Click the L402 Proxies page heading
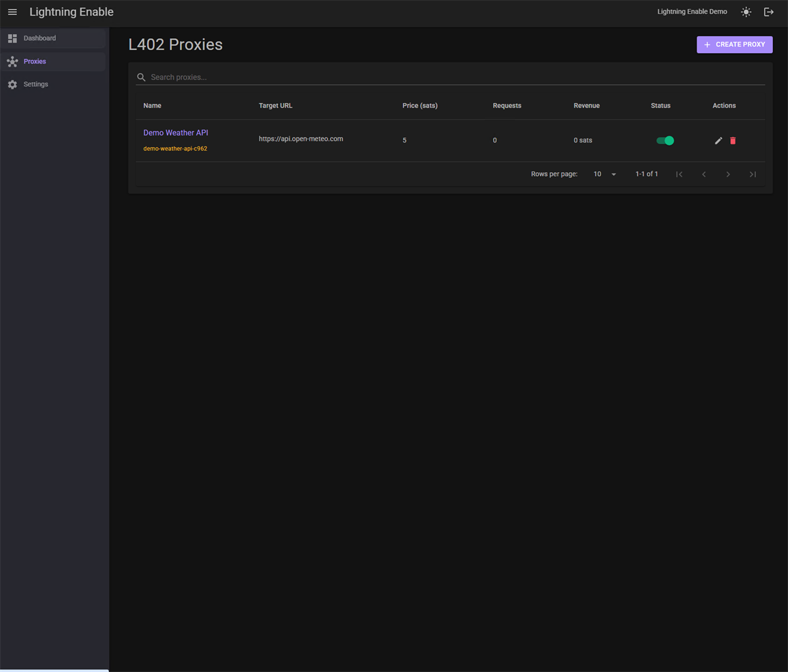The image size is (788, 672). coord(175,45)
